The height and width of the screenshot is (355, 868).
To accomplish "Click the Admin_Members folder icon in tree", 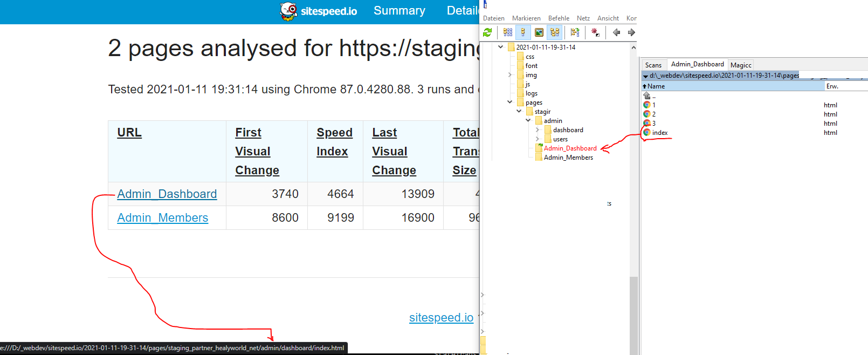I will click(539, 158).
